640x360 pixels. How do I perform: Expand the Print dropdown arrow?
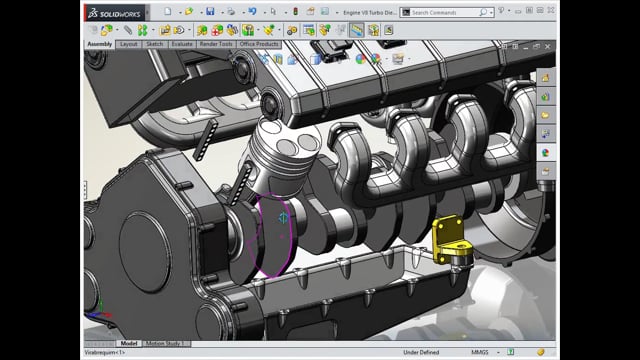click(243, 13)
